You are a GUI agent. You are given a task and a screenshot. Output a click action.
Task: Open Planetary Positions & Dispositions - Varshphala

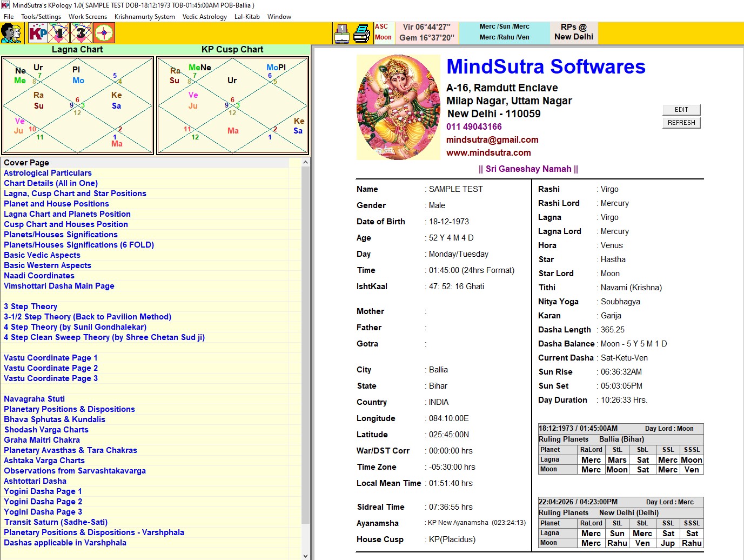94,532
